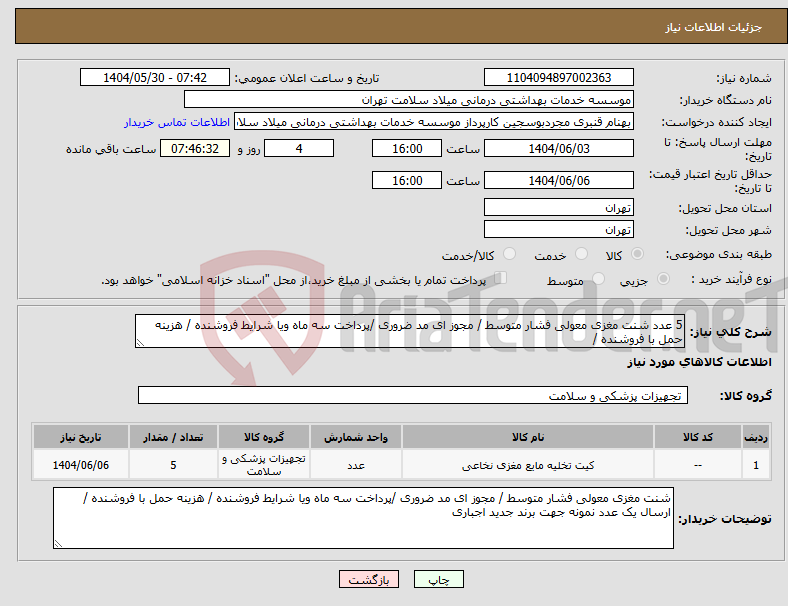Click the کد کالا column header
The image size is (788, 606).
coord(698,437)
